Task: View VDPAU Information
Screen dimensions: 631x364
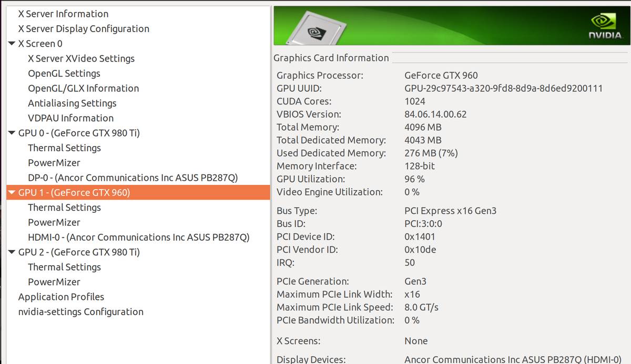Action: 70,118
